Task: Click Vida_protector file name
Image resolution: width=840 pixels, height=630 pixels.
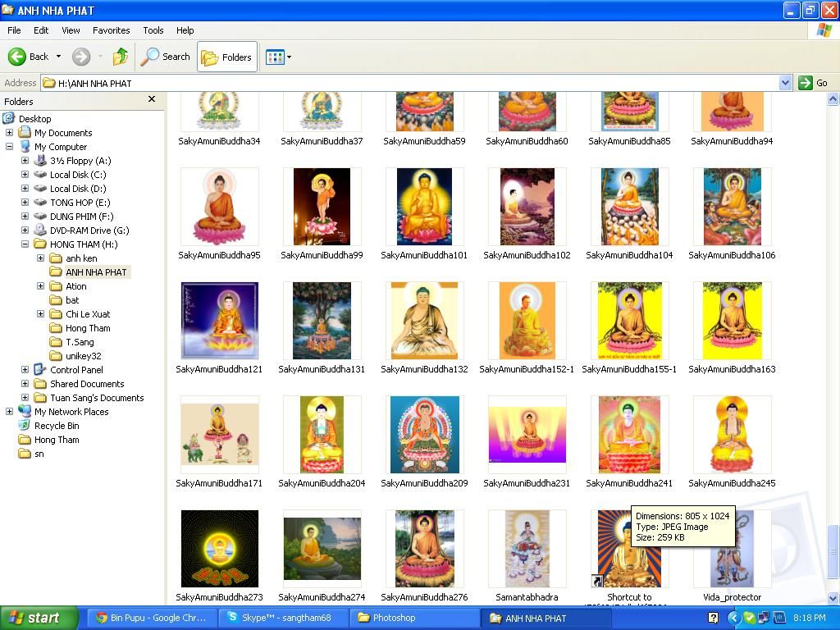Action: tap(732, 597)
